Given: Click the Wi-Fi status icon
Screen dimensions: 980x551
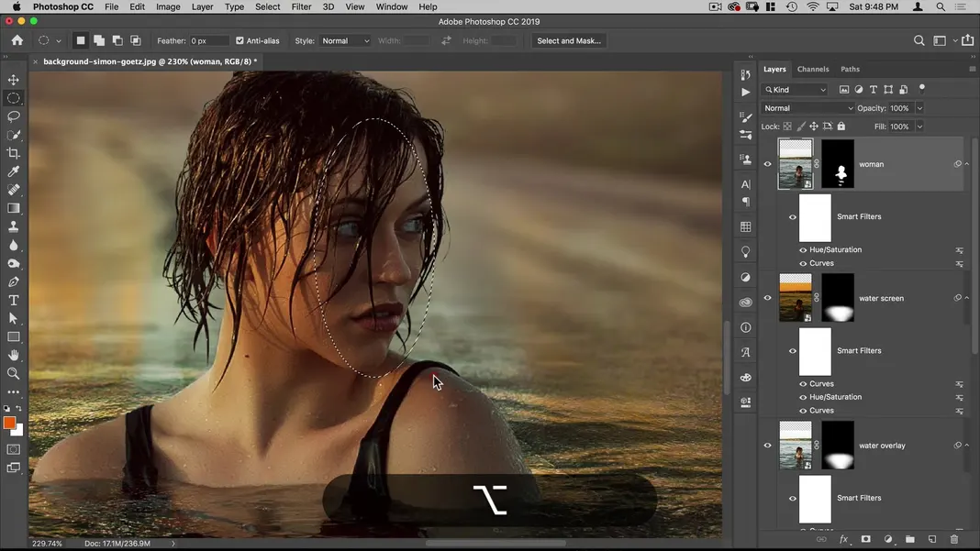Looking at the screenshot, I should 812,6.
